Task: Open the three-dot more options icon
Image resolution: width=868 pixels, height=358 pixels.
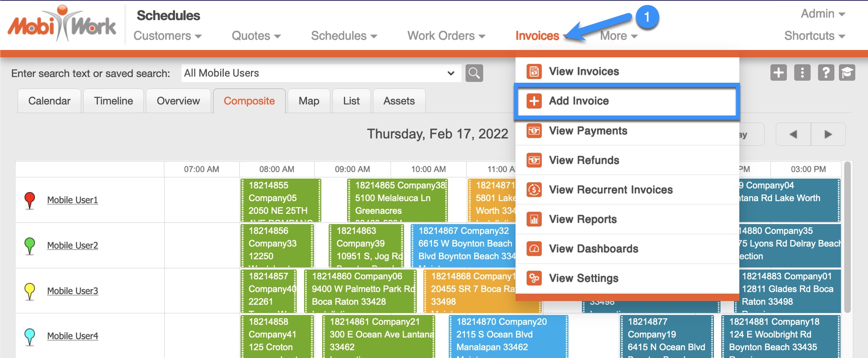Action: [x=802, y=73]
